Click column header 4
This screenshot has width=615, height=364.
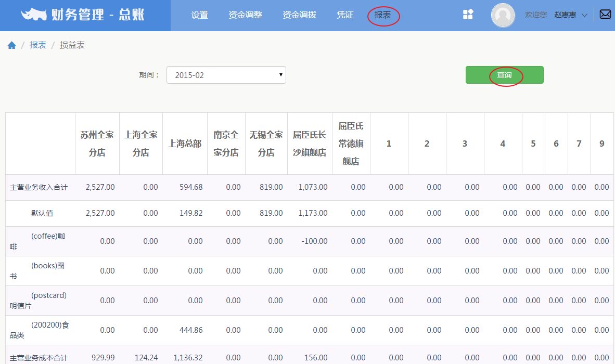tap(503, 144)
